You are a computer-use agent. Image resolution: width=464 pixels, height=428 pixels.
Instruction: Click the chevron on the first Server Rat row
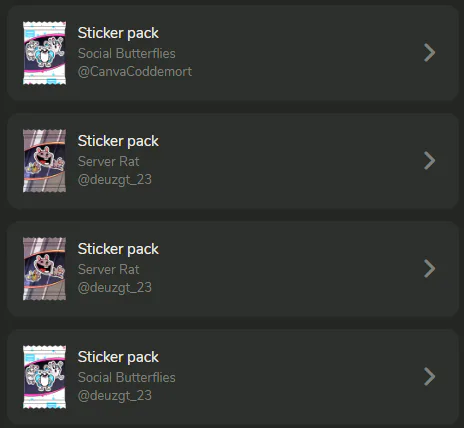(429, 161)
